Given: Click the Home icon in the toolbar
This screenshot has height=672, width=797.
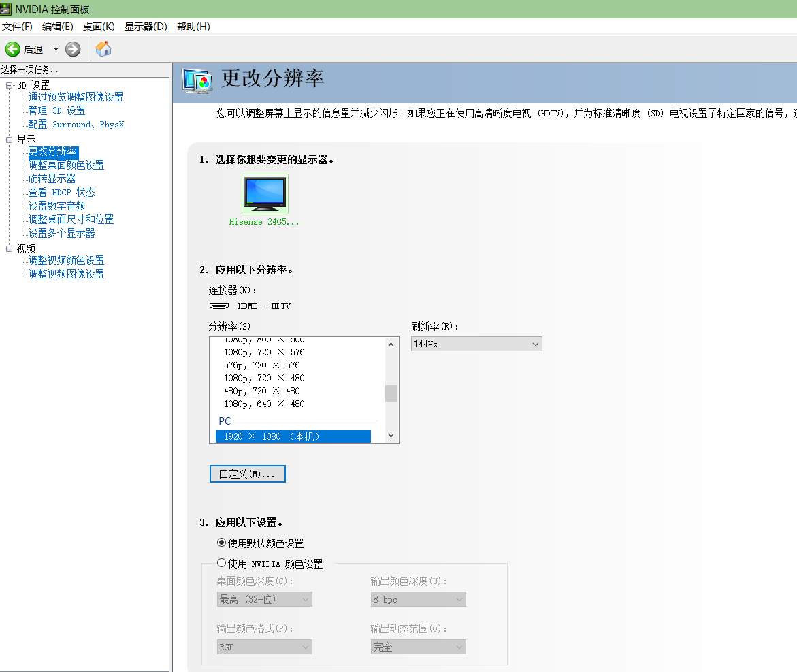Looking at the screenshot, I should (103, 48).
